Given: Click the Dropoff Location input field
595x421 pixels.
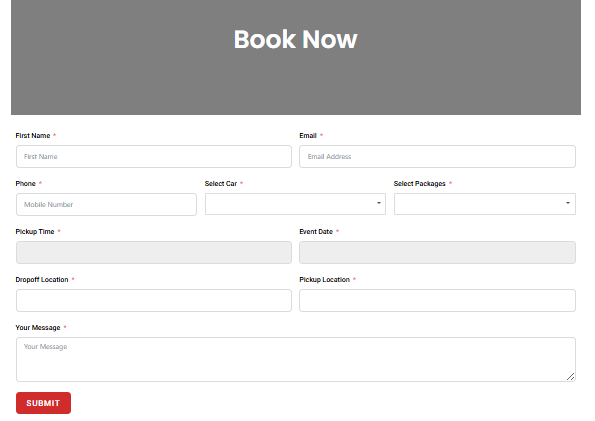Looking at the screenshot, I should click(154, 301).
